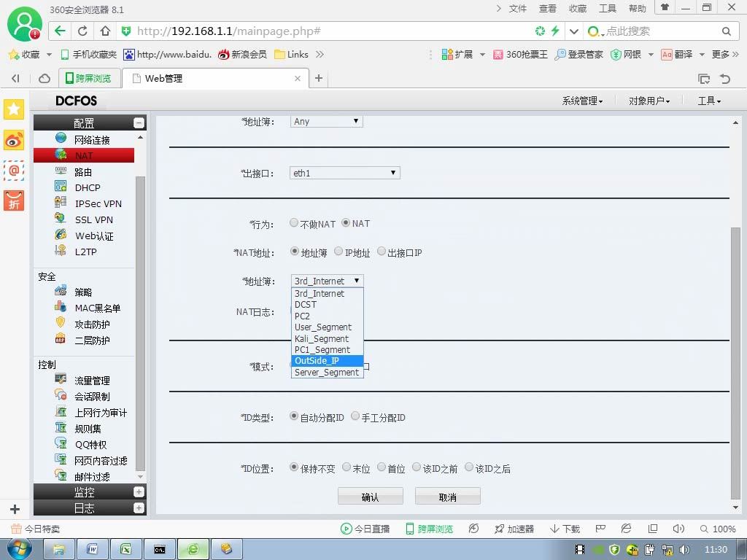Click the address bar URL field
Image resolution: width=747 pixels, height=560 pixels.
(x=324, y=31)
